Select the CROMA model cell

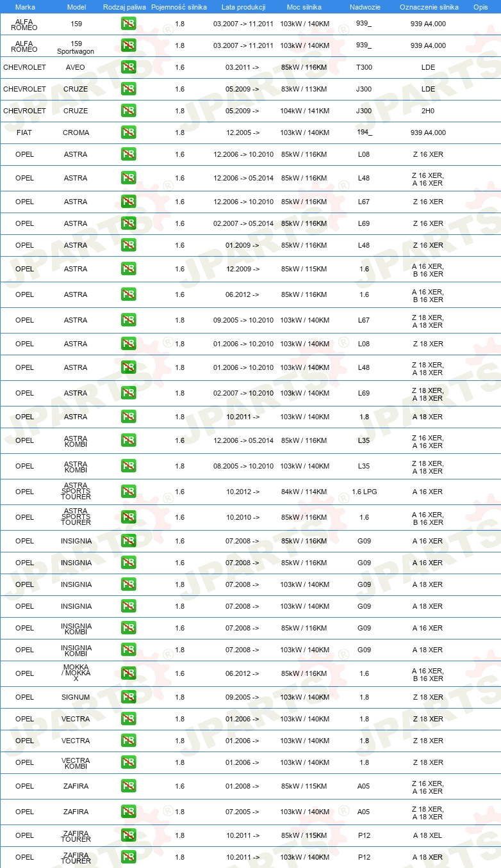pyautogui.click(x=76, y=133)
